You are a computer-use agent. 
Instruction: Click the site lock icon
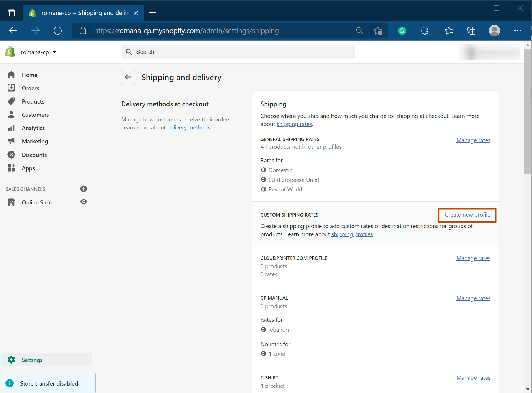tap(83, 31)
